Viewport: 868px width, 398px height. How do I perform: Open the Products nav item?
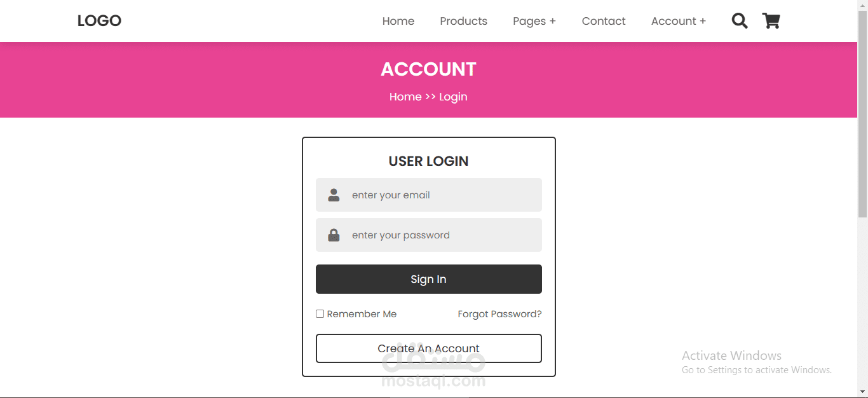coord(463,21)
